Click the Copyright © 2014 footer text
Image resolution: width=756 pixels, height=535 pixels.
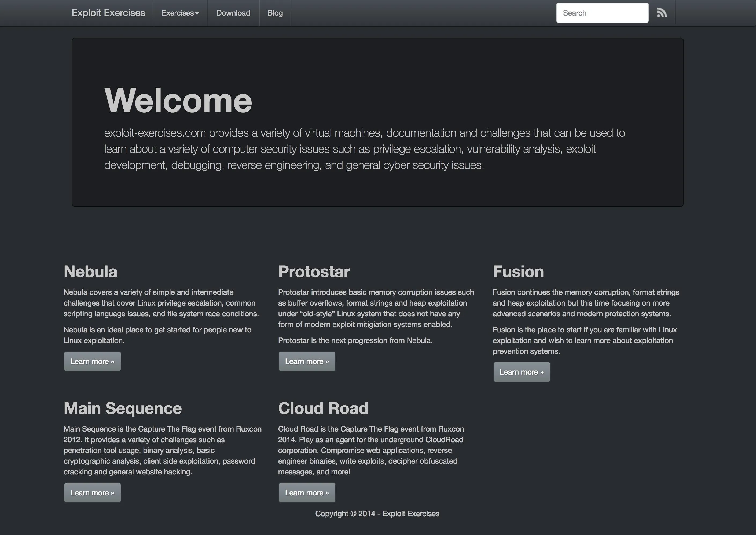click(377, 514)
